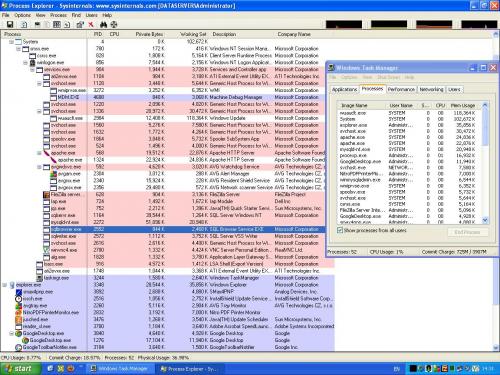Click the FileZilla server process icon

47,194
